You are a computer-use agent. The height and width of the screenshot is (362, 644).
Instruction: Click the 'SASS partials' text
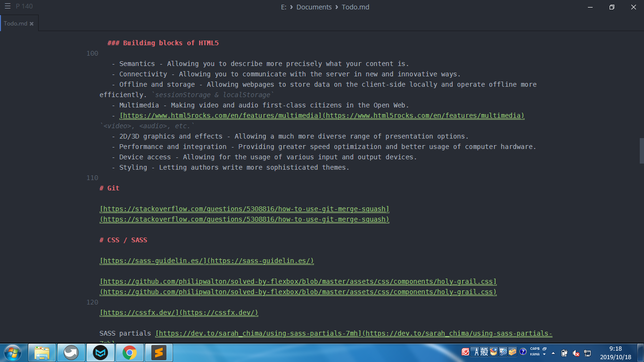[x=125, y=333]
